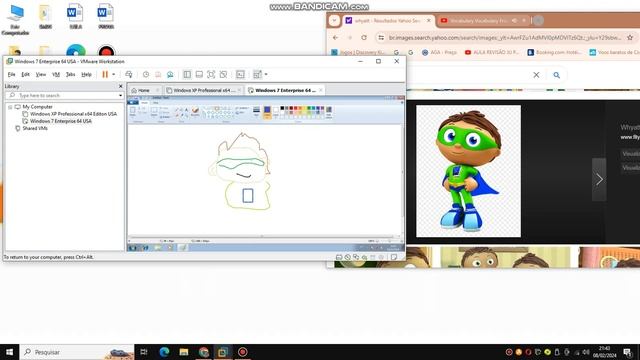Viewport: 640px width, 360px height.
Task: Expand the library search dropdown arrow
Action: click(120, 95)
